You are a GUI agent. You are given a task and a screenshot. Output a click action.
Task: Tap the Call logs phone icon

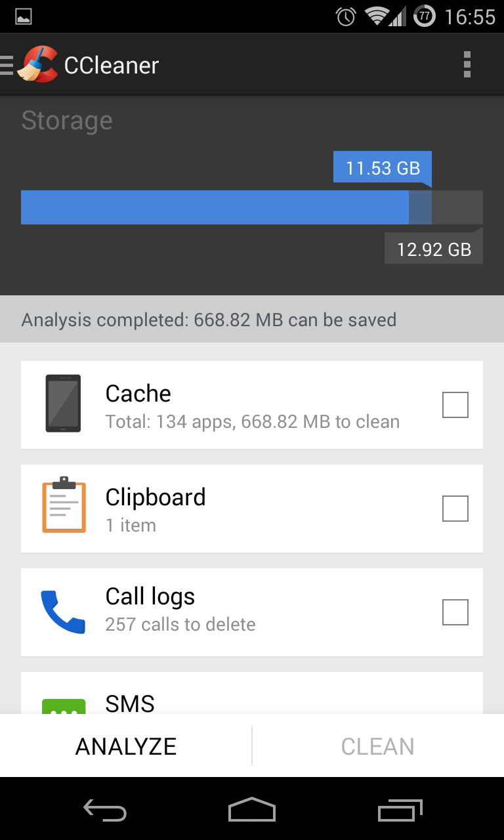click(63, 612)
